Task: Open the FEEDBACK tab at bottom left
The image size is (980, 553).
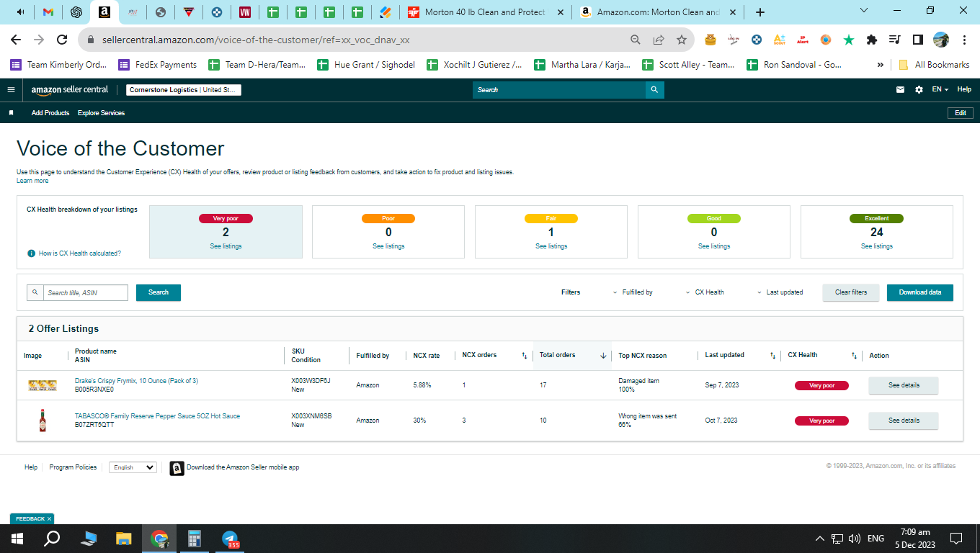Action: point(32,518)
